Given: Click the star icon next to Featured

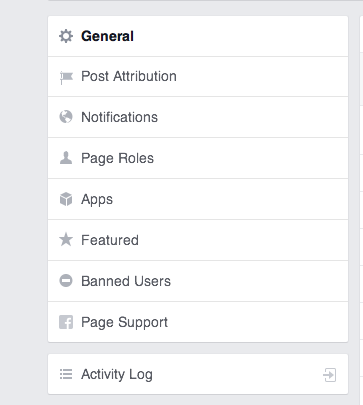Looking at the screenshot, I should tap(66, 240).
